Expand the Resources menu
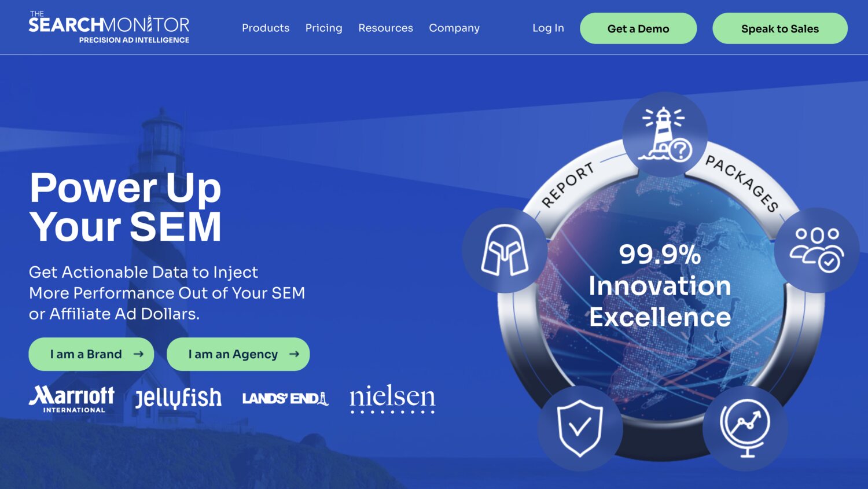The image size is (868, 489). 385,28
